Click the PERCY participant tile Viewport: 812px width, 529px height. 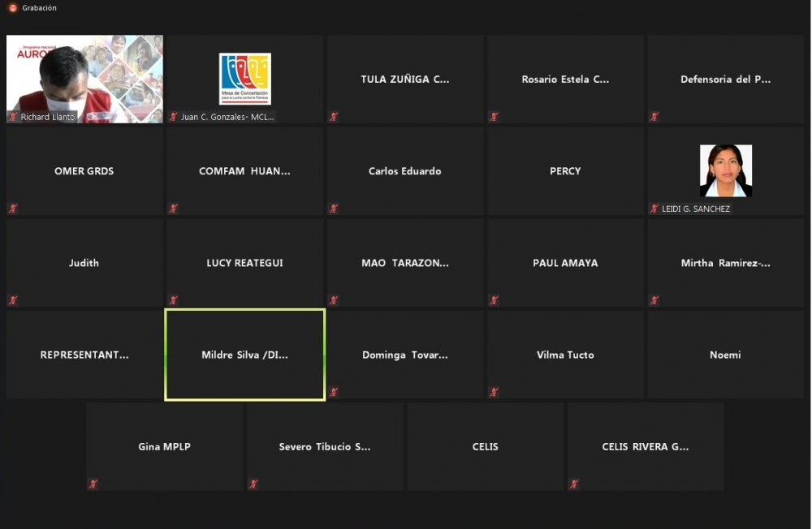pos(565,171)
